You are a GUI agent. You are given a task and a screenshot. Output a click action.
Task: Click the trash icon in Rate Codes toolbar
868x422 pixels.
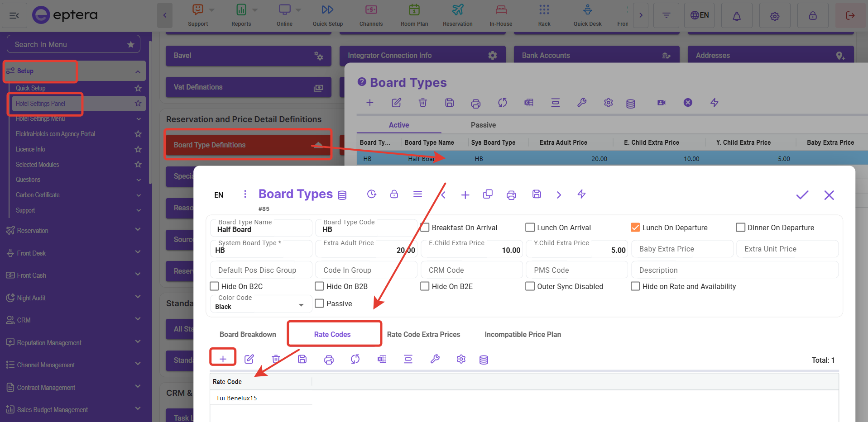click(x=276, y=359)
